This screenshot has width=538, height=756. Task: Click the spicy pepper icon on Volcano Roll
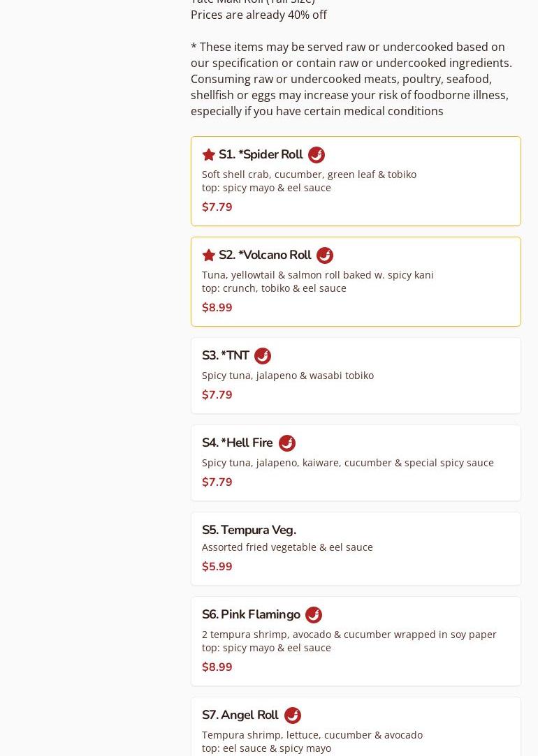tap(325, 255)
